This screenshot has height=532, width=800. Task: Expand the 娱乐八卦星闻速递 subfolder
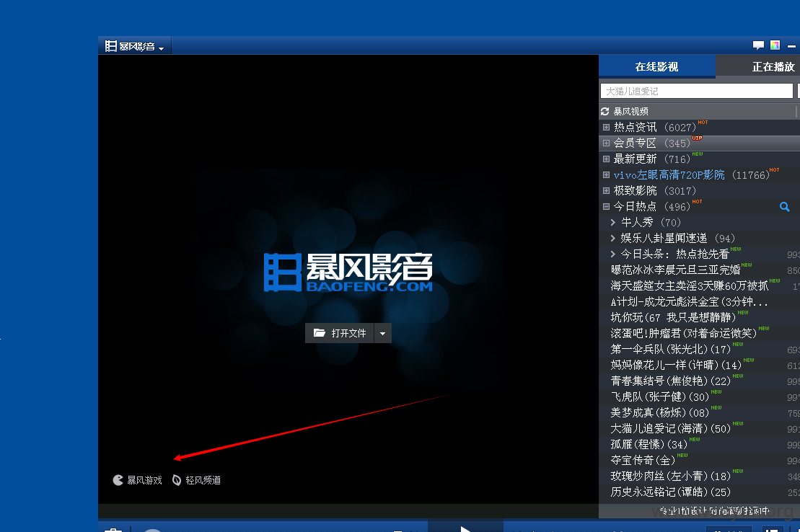(x=612, y=238)
